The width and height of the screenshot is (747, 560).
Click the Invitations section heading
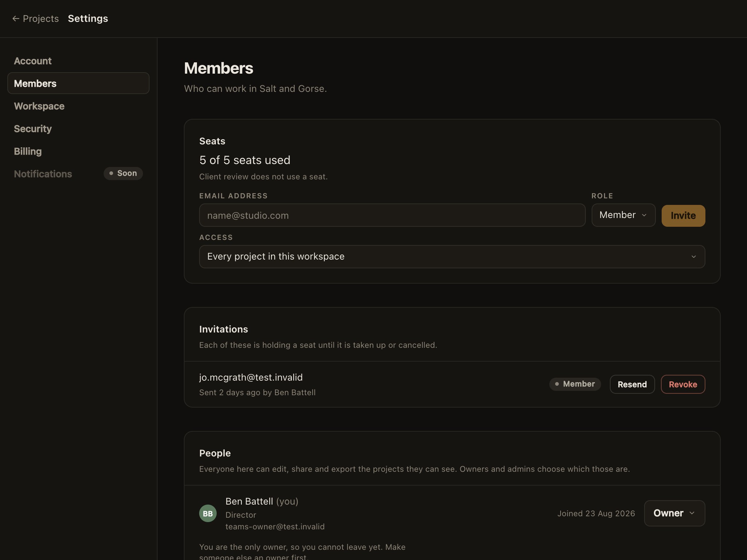(x=224, y=329)
